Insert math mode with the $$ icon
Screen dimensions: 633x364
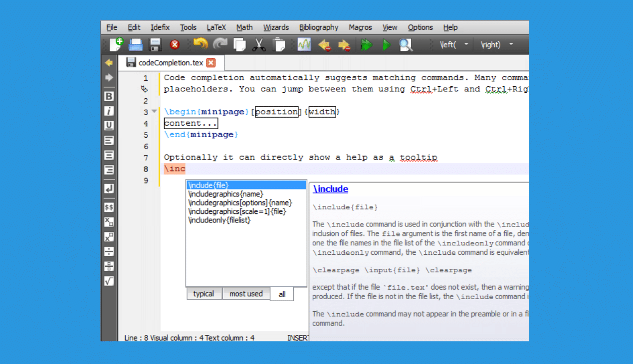pyautogui.click(x=109, y=207)
